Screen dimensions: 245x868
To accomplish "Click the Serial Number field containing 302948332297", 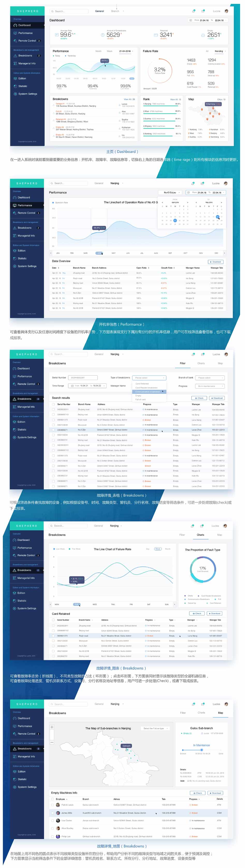I will pos(83,377).
